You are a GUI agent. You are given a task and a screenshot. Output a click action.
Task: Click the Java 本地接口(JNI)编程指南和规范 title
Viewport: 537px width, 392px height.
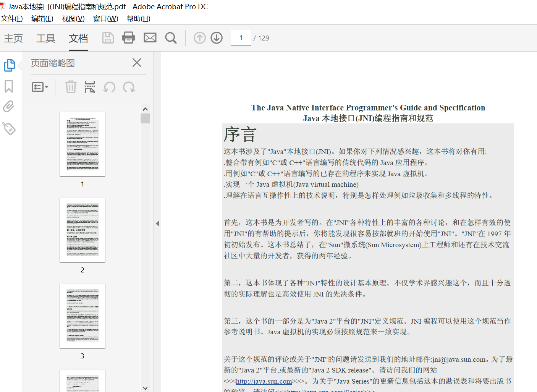click(368, 118)
